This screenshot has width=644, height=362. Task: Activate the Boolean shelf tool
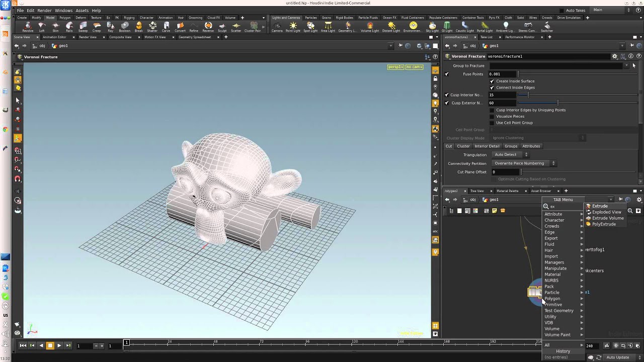124,27
